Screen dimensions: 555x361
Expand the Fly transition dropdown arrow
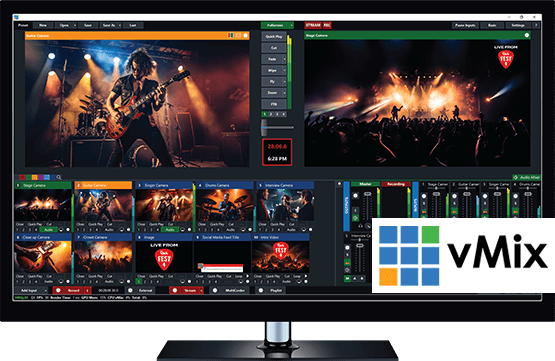284,82
